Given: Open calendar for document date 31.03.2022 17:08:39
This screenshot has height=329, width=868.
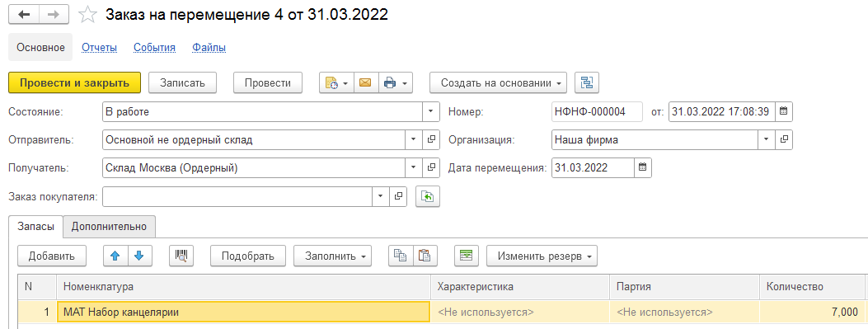Looking at the screenshot, I should (x=783, y=111).
